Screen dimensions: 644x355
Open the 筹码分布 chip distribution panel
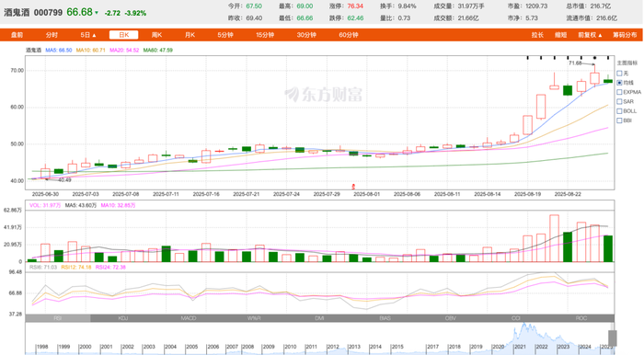pyautogui.click(x=625, y=35)
